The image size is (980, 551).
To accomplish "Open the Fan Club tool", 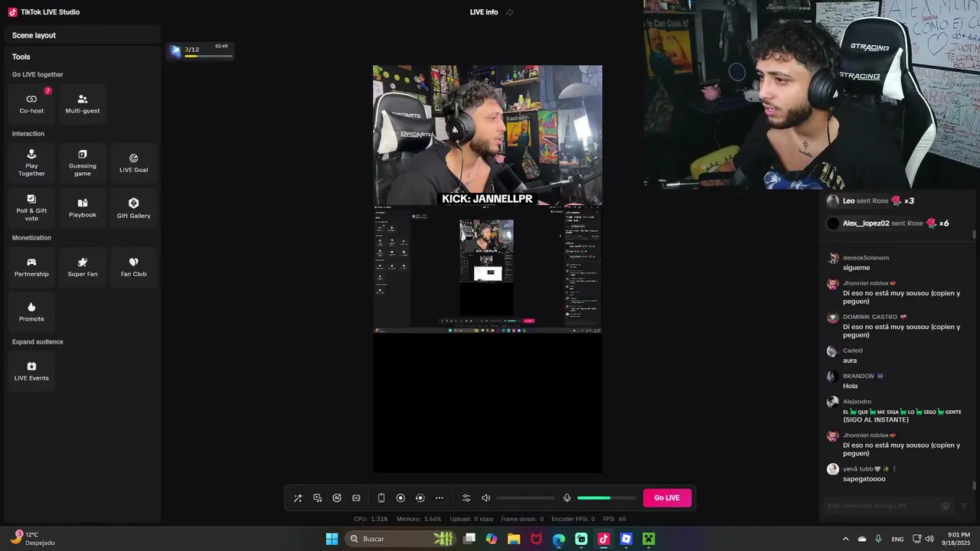I will [133, 267].
